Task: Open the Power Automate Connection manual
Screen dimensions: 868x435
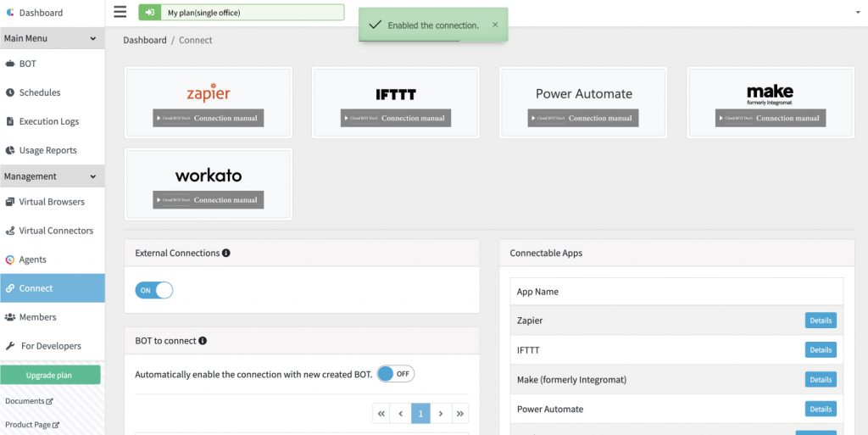Action: point(583,118)
